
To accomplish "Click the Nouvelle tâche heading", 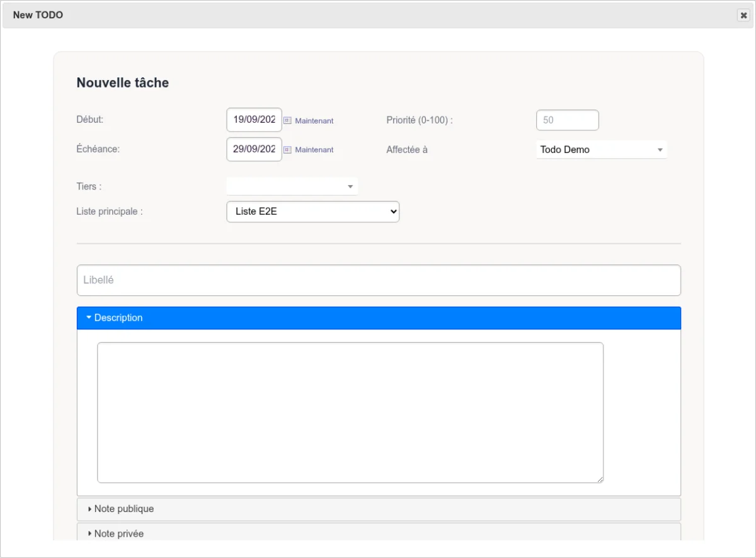I will (x=123, y=83).
